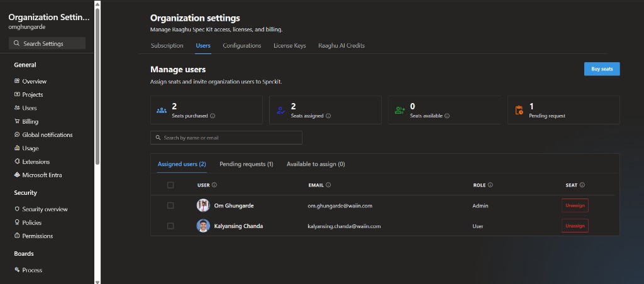Unassign the seat for Om Ghungarde
This screenshot has height=284, width=644.
[x=575, y=205]
